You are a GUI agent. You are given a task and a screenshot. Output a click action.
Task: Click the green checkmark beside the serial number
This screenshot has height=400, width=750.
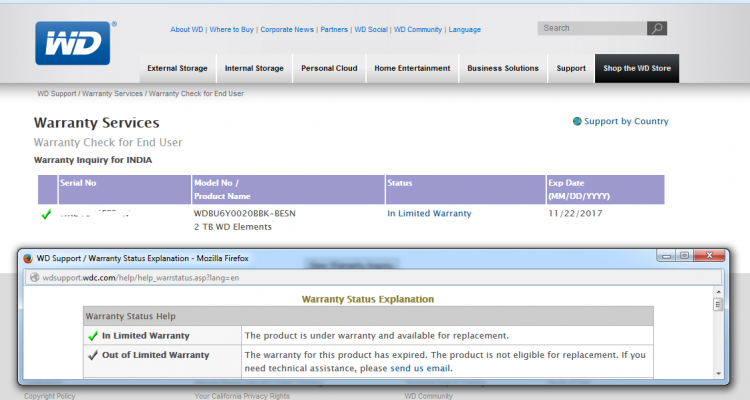[x=46, y=214]
